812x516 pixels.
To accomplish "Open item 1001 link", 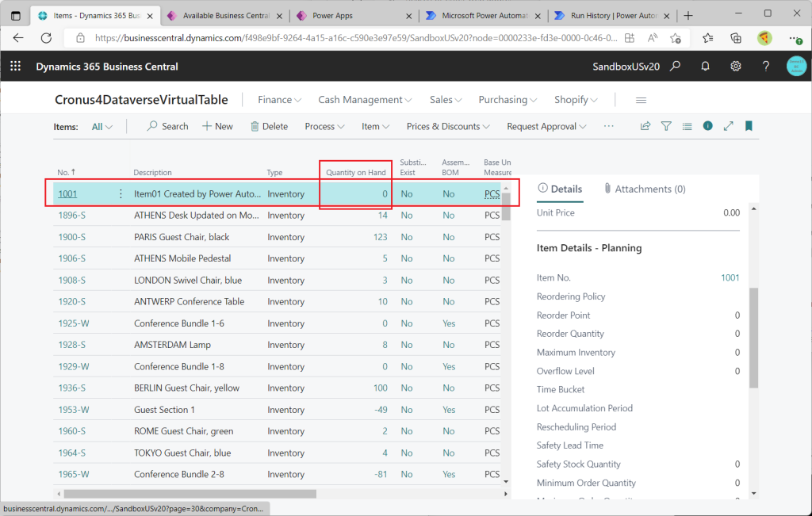I will pyautogui.click(x=67, y=194).
